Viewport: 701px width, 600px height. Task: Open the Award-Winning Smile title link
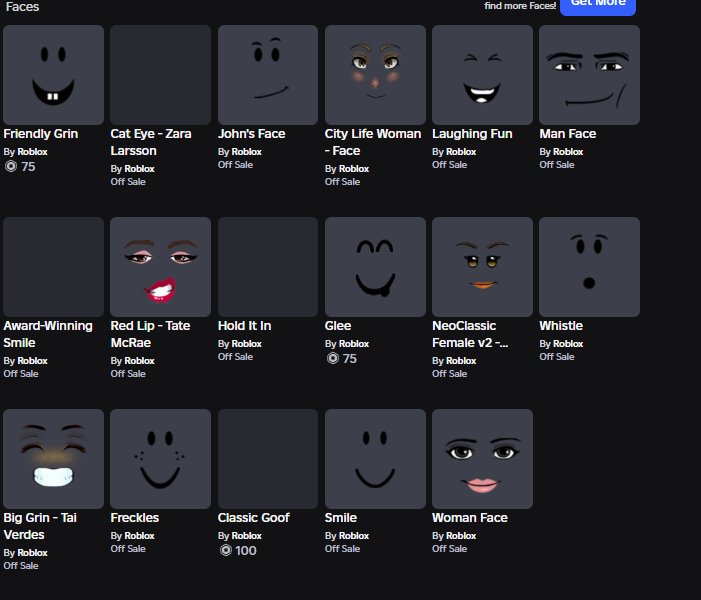click(48, 334)
